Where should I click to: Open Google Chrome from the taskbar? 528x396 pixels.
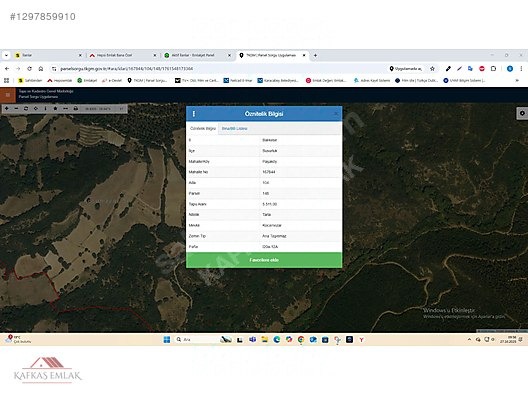[301, 340]
